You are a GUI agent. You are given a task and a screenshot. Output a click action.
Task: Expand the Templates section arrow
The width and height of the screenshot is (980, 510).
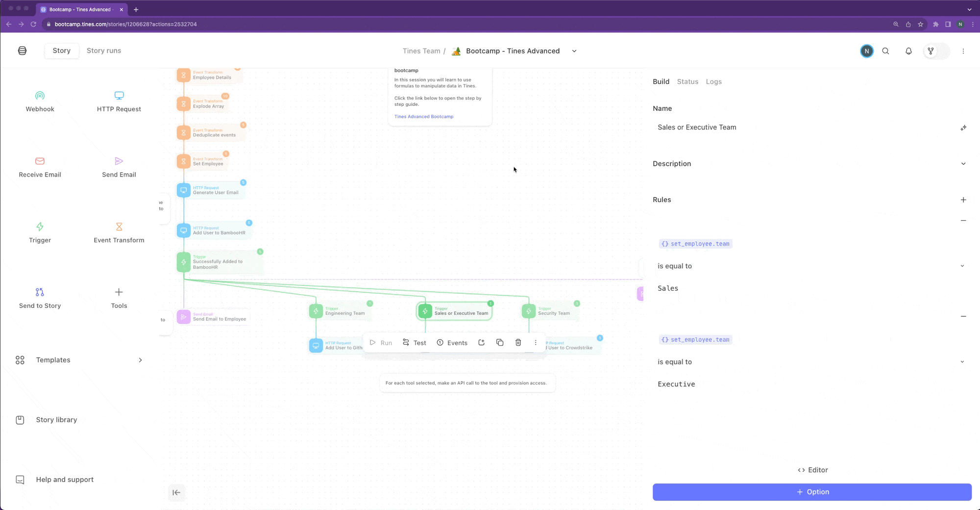pos(140,360)
